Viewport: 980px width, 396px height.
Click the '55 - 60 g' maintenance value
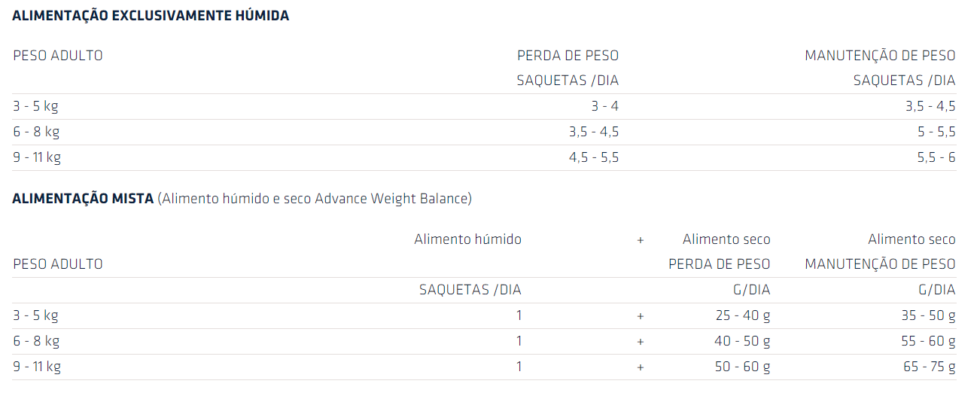(x=928, y=342)
